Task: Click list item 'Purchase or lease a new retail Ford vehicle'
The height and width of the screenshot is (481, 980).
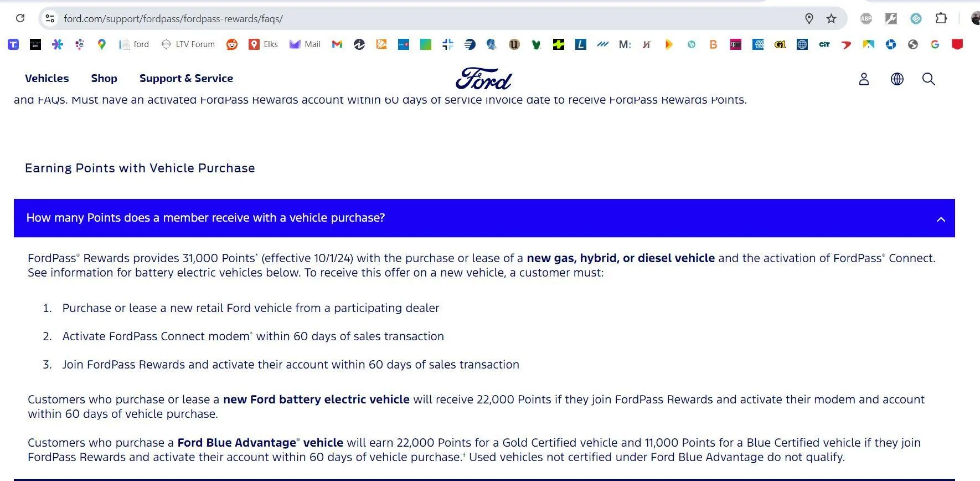Action: coord(251,308)
